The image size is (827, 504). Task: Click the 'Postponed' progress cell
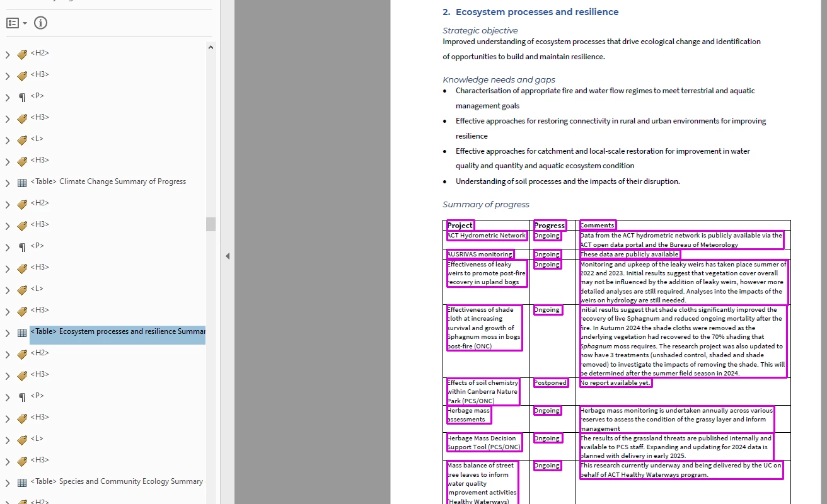551,382
